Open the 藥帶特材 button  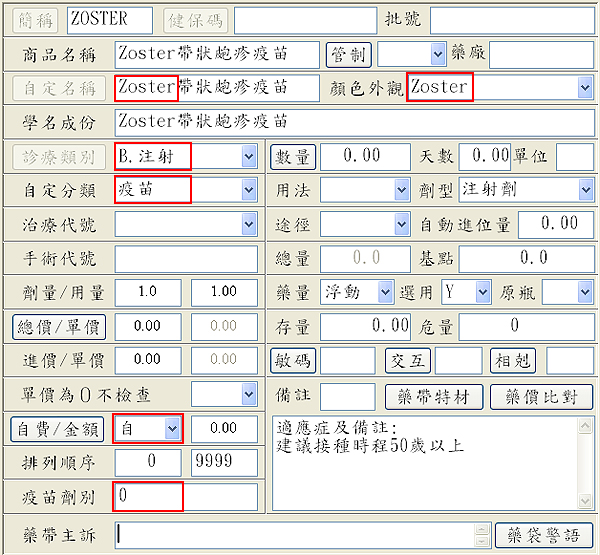[x=434, y=395]
